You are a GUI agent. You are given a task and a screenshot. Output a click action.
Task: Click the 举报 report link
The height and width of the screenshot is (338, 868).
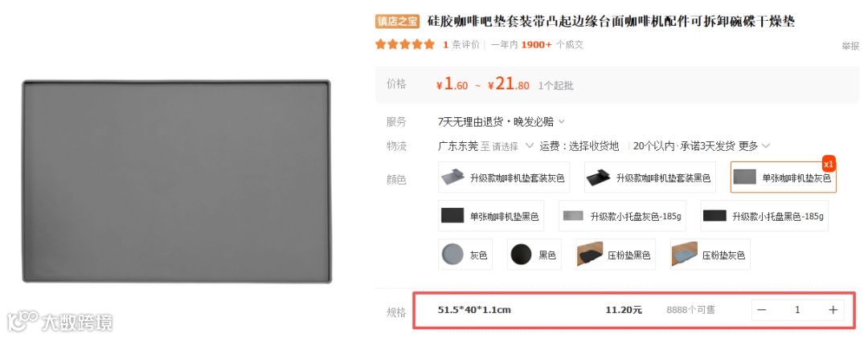tap(850, 47)
